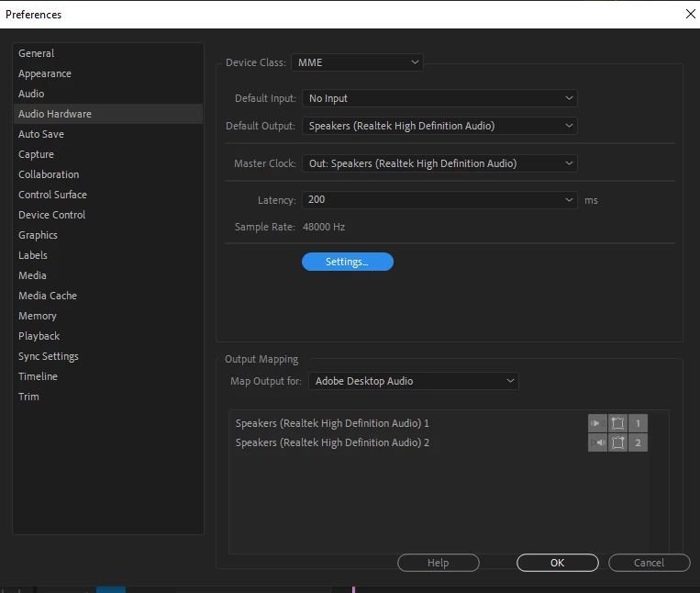This screenshot has height=593, width=700.
Task: Go to Media preferences
Action: [108, 275]
